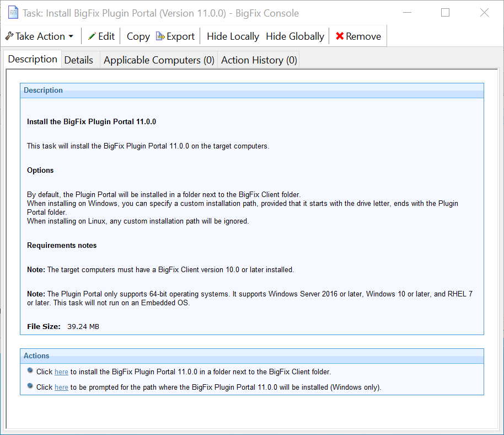504x435 pixels.
Task: Click the Actions section header
Action: pos(251,356)
